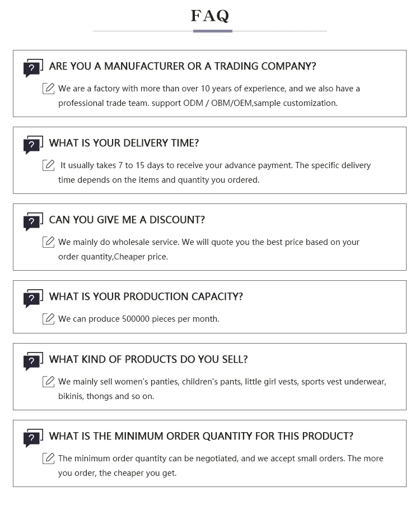Screen dimensions: 420x505
Task: Click the pencil edit icon beside factory answer
Action: click(x=49, y=89)
